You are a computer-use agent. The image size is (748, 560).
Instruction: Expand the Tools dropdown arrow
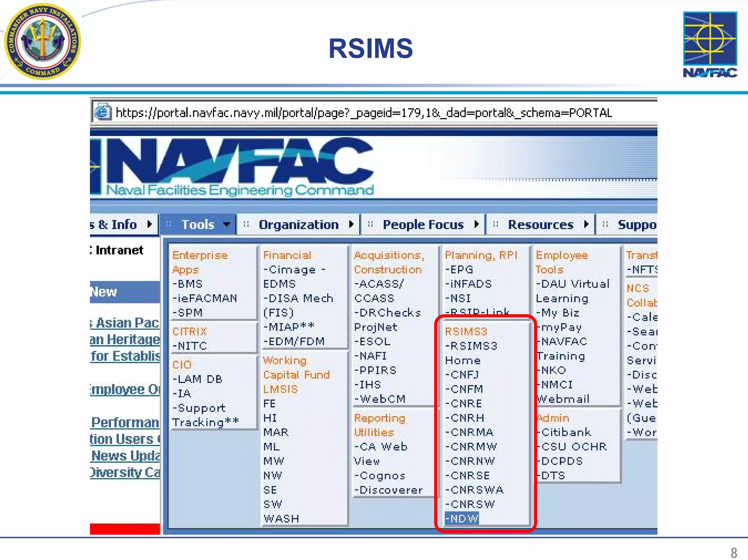(227, 224)
